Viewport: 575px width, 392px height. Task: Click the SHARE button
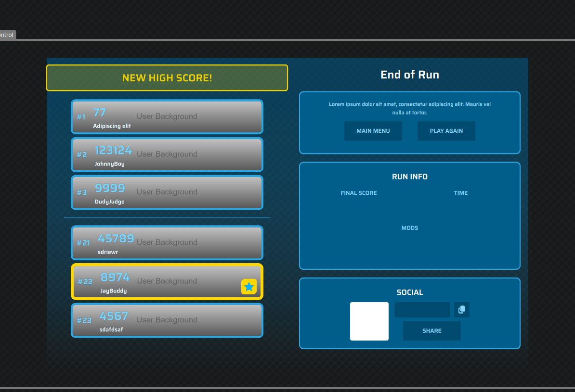pyautogui.click(x=431, y=331)
